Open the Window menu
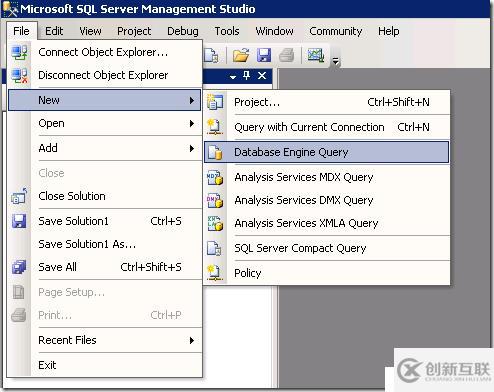The image size is (494, 392). tap(274, 31)
